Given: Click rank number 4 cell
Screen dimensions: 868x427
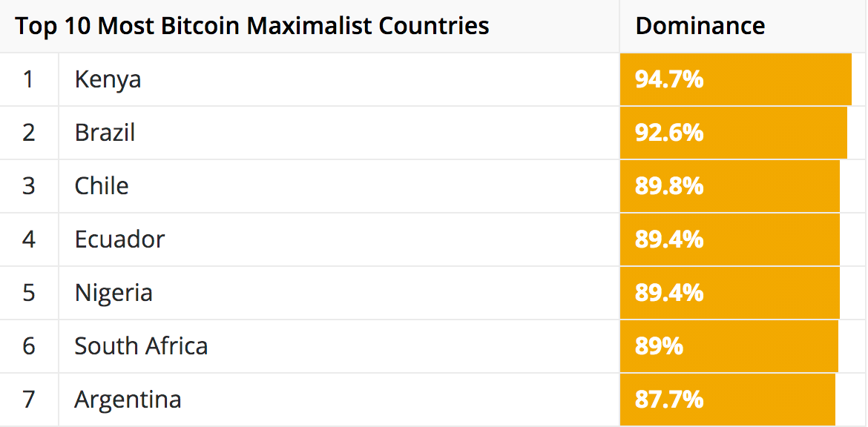Looking at the screenshot, I should point(29,239).
